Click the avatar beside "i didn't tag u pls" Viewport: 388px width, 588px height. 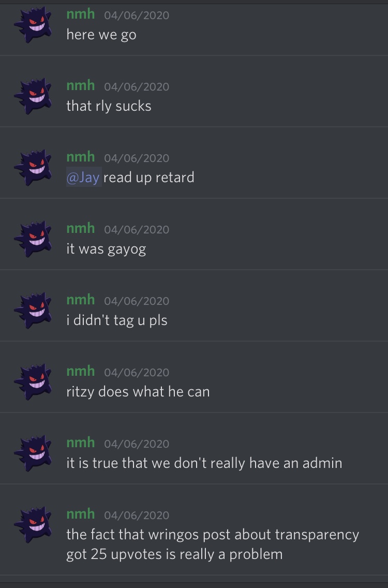coord(33,311)
